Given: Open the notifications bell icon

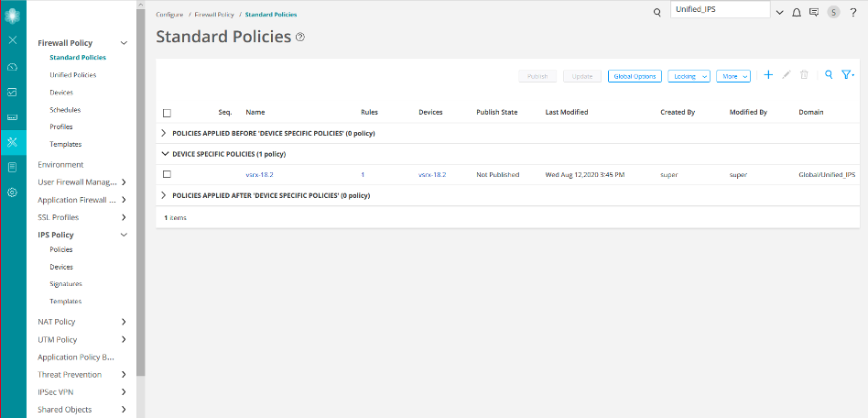Looking at the screenshot, I should (796, 12).
